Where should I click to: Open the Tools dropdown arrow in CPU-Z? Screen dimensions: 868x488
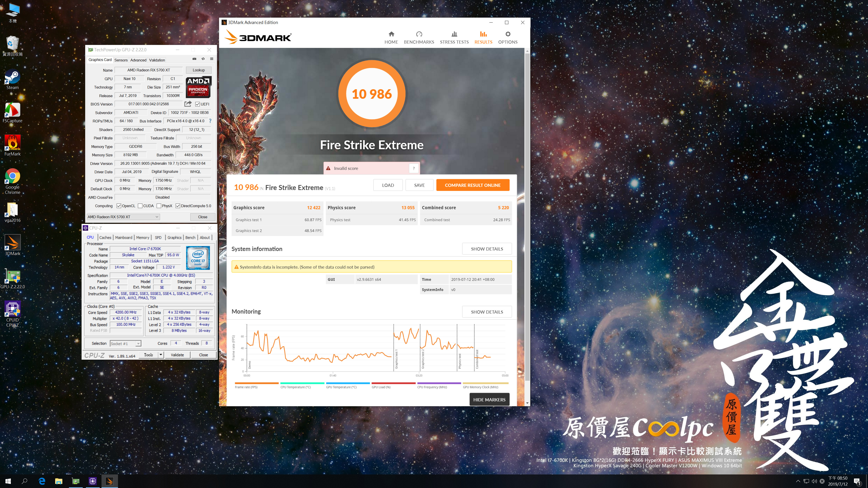click(161, 355)
